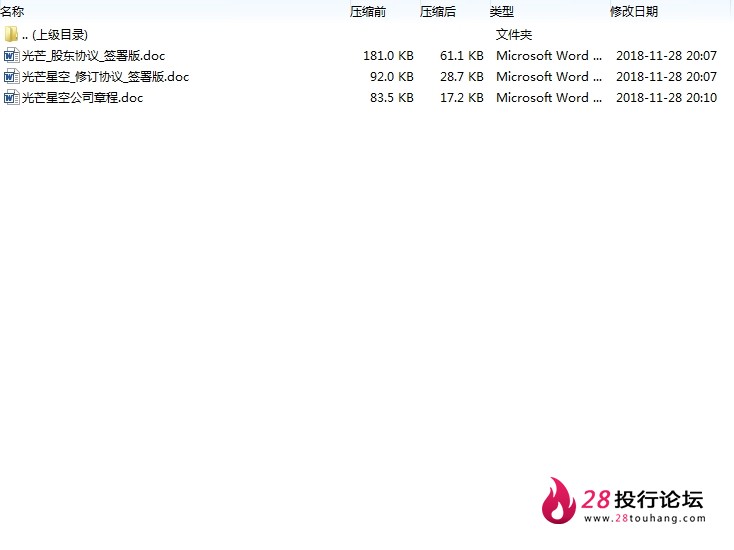Click Microsoft Word type for 光芒星空公司章程.doc

point(549,98)
